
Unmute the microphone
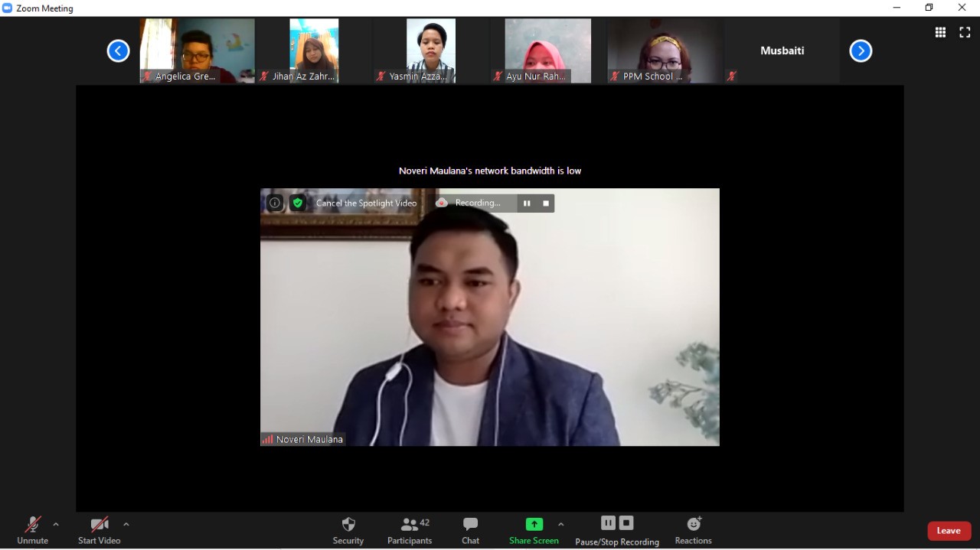click(x=32, y=530)
